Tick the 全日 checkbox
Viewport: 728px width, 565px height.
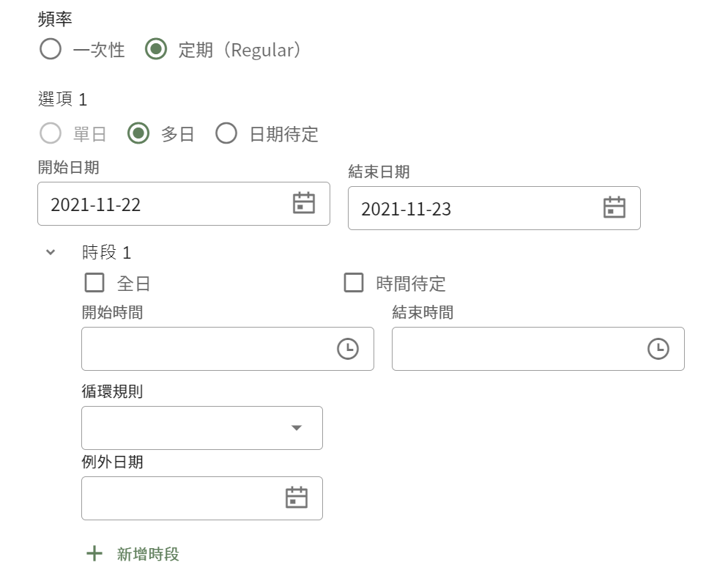[94, 283]
